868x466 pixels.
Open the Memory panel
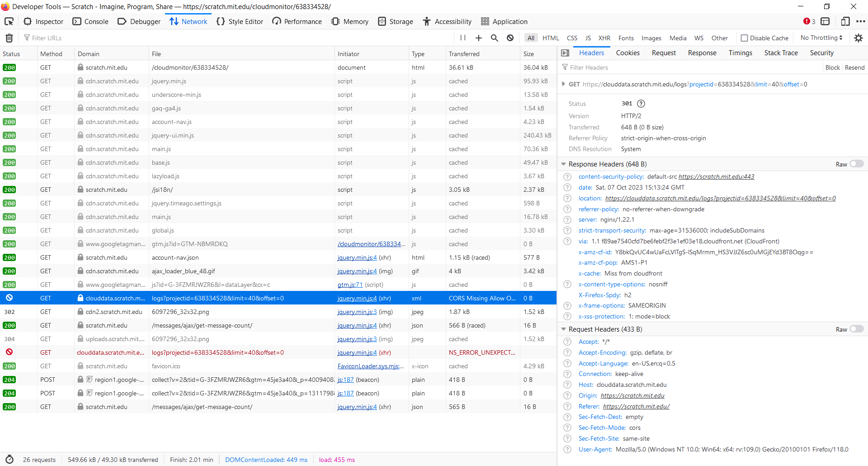(350, 21)
